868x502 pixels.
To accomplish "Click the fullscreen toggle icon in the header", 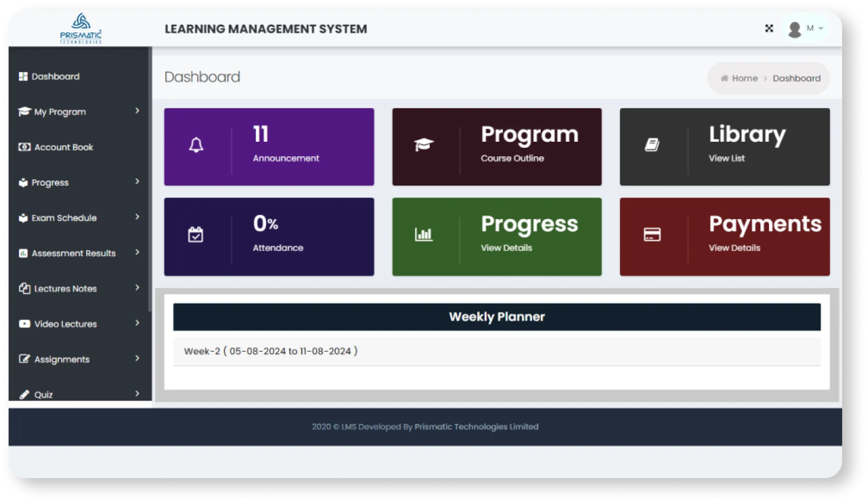I will pos(769,28).
